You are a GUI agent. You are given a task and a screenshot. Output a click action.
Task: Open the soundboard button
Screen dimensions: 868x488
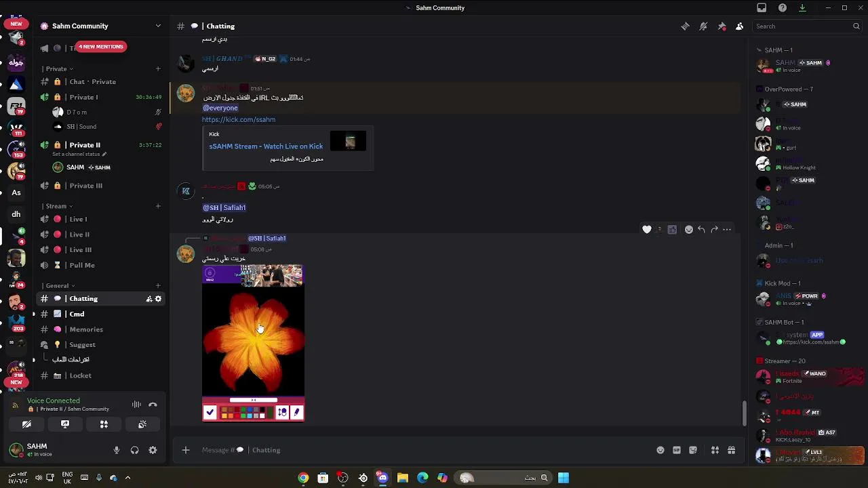[142, 424]
